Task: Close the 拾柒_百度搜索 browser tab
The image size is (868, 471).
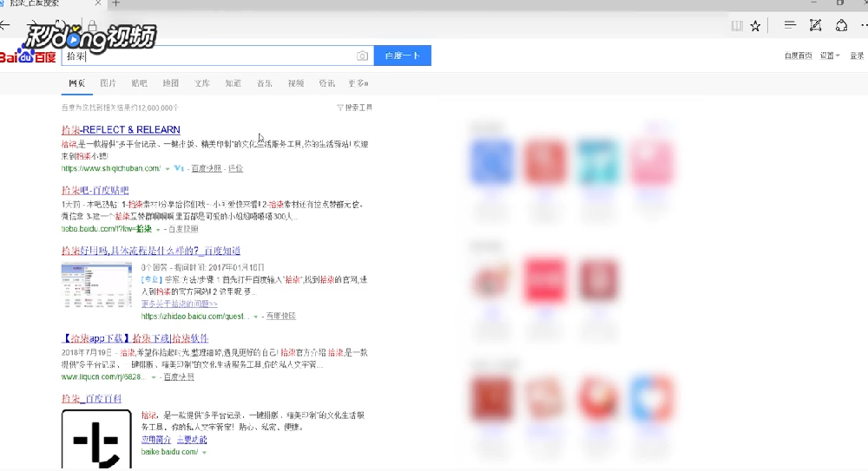Action: (x=98, y=3)
